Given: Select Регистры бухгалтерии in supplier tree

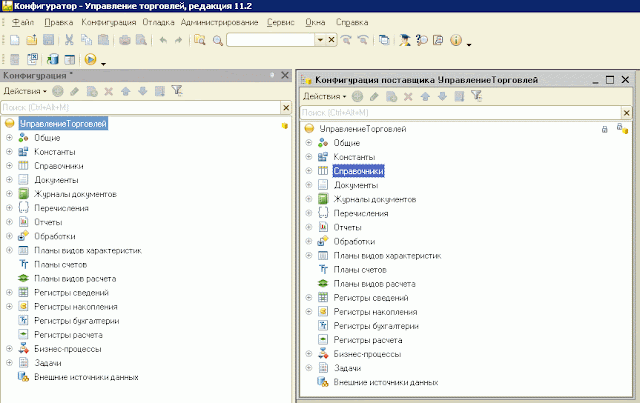Looking at the screenshot, I should 376,326.
